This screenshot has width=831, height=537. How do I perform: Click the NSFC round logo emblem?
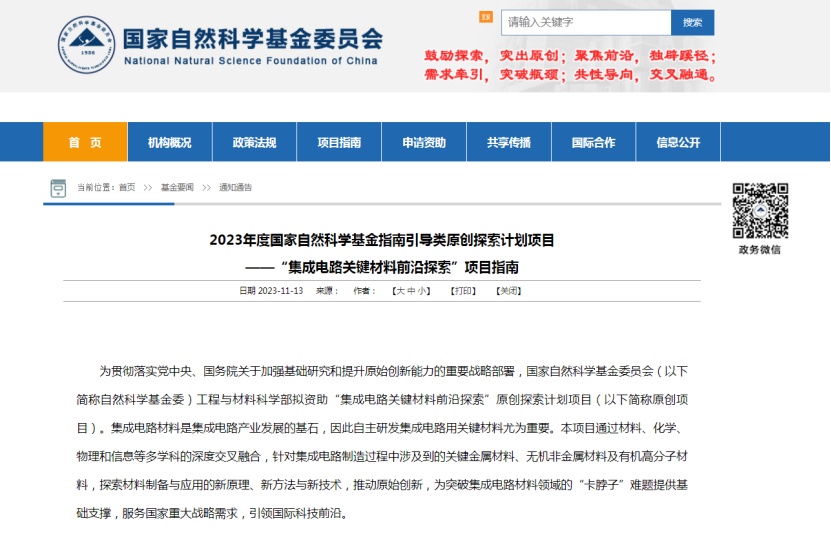pyautogui.click(x=86, y=44)
